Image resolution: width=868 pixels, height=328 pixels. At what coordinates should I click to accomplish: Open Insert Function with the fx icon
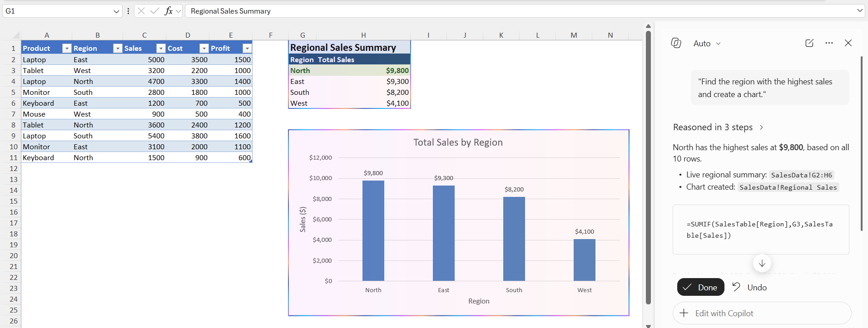[169, 11]
